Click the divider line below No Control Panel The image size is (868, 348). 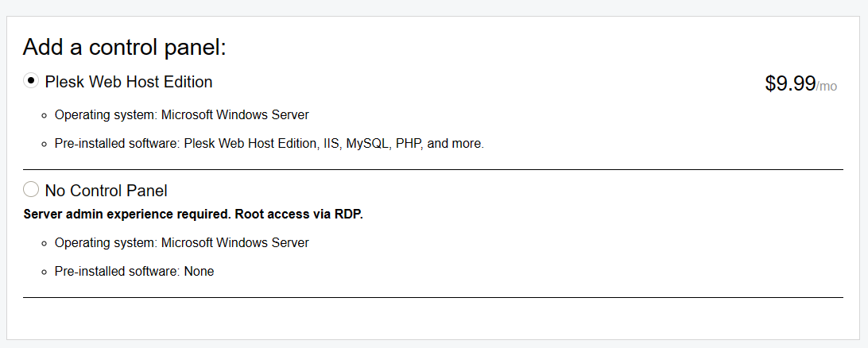click(432, 297)
